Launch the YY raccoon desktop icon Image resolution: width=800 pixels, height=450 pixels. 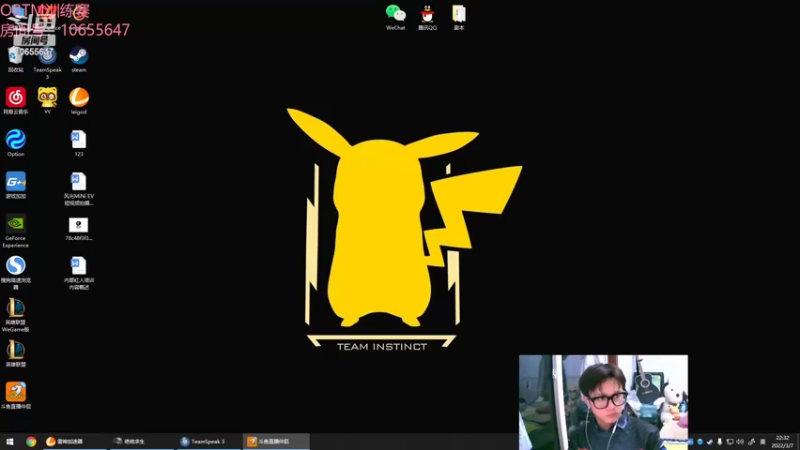click(x=47, y=101)
